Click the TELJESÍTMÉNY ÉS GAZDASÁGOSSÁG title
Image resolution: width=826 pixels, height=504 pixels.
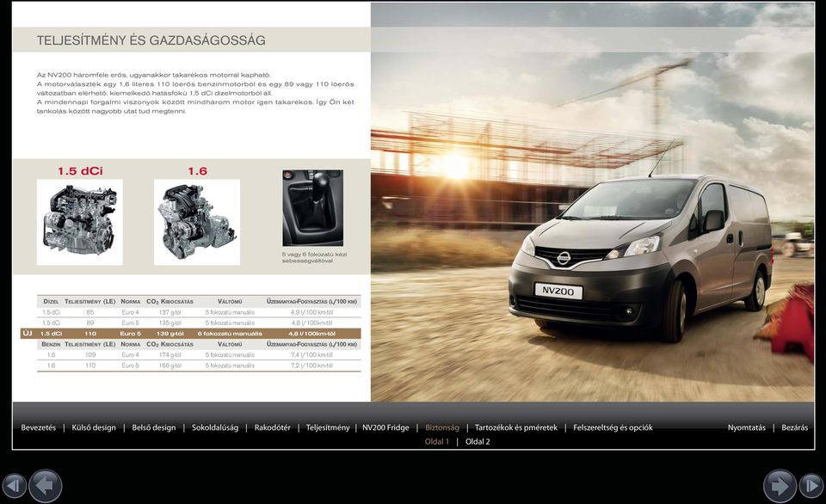(151, 40)
